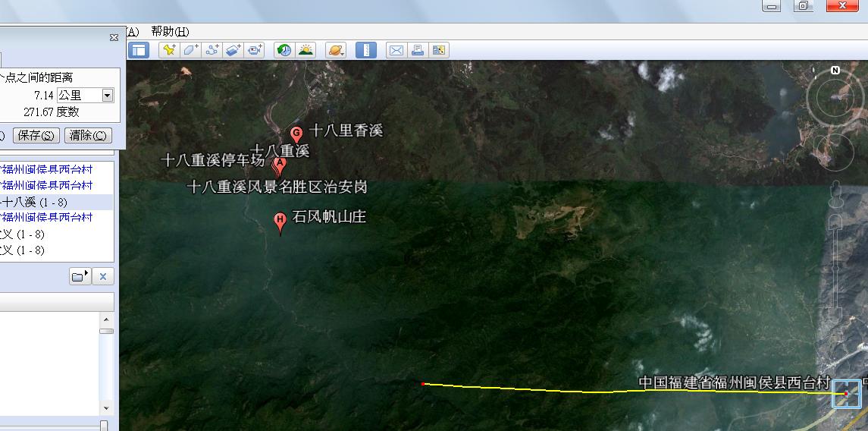The image size is (868, 431).
Task: Start recording a tour with camera icon
Action: [255, 50]
